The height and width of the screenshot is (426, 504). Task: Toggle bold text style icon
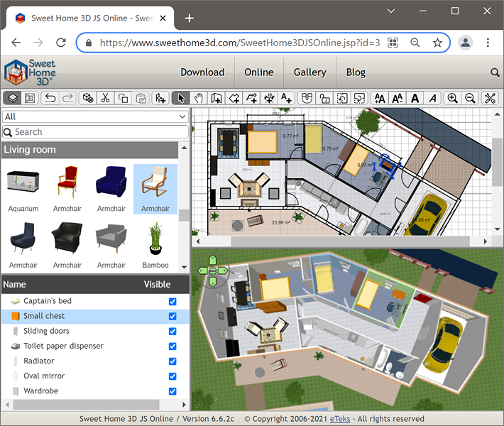pos(415,98)
